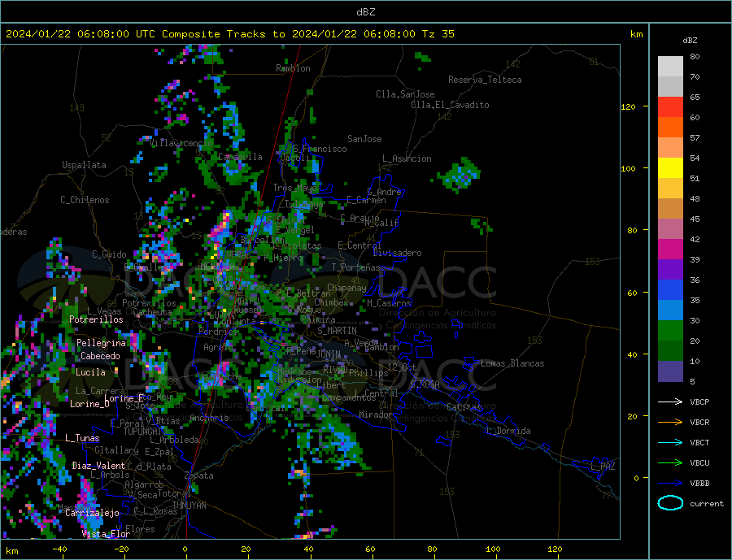Select the bright yellow swatch in dBZ scale
Viewport: 732px width, 560px height.
tap(670, 168)
